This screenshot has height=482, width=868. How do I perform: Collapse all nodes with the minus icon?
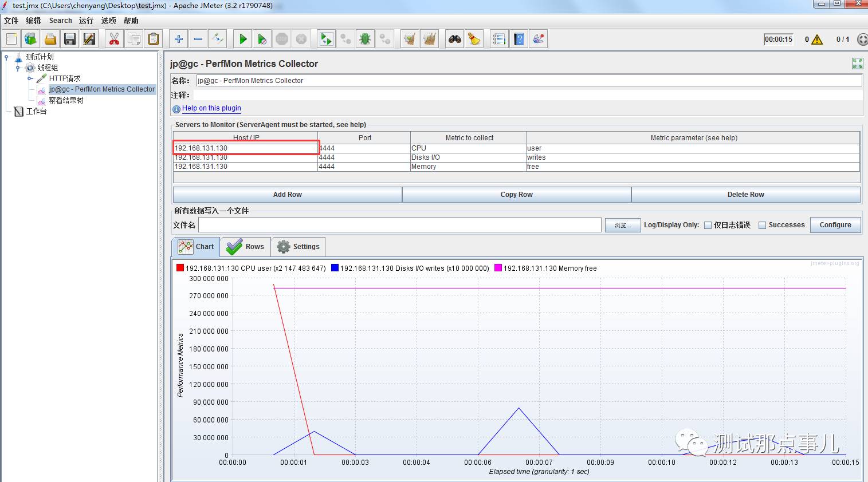pyautogui.click(x=198, y=39)
